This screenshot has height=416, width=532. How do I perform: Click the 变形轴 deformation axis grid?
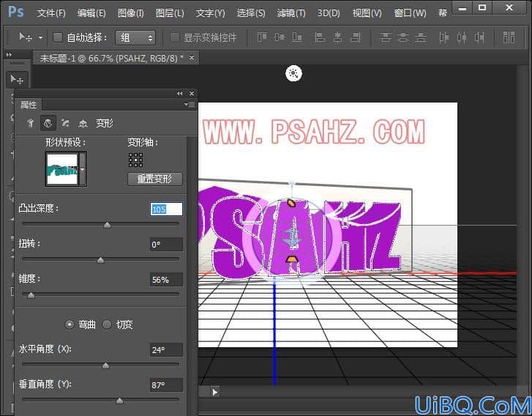[x=135, y=160]
